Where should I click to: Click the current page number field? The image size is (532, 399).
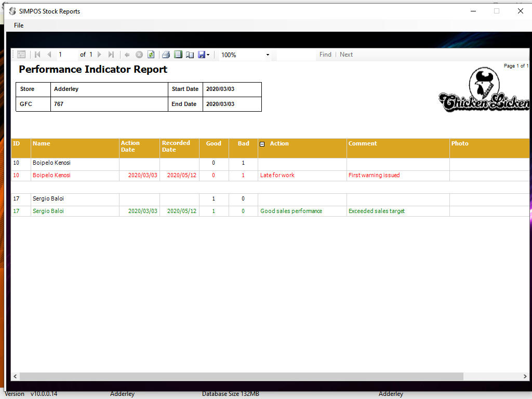click(67, 55)
